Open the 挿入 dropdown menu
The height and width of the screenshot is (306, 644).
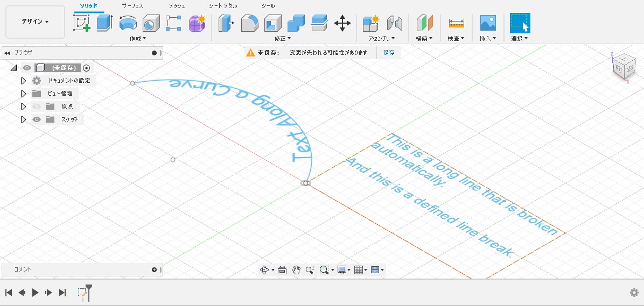tap(488, 38)
